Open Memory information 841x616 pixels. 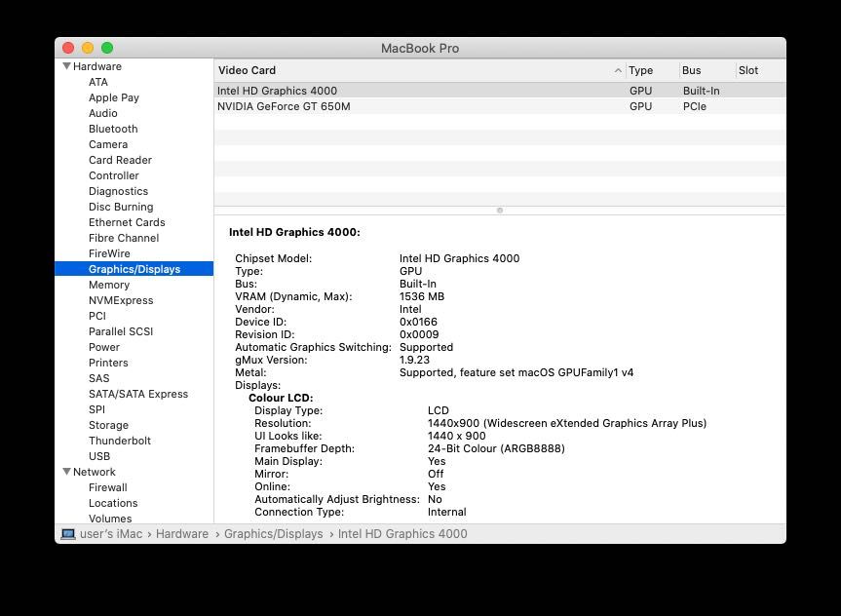point(109,285)
